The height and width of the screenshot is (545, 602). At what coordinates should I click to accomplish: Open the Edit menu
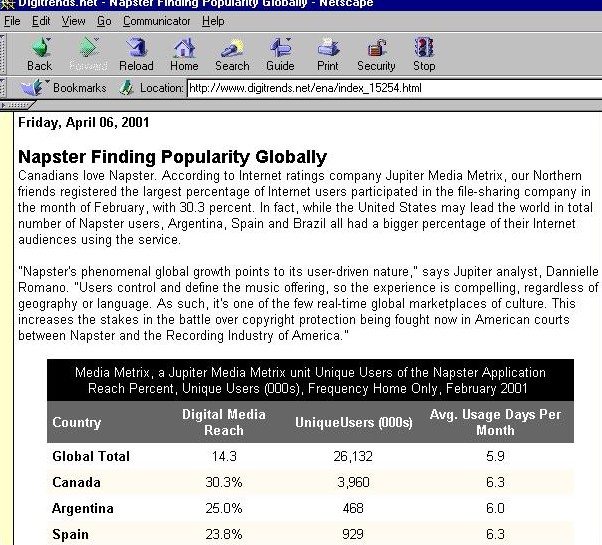click(41, 21)
